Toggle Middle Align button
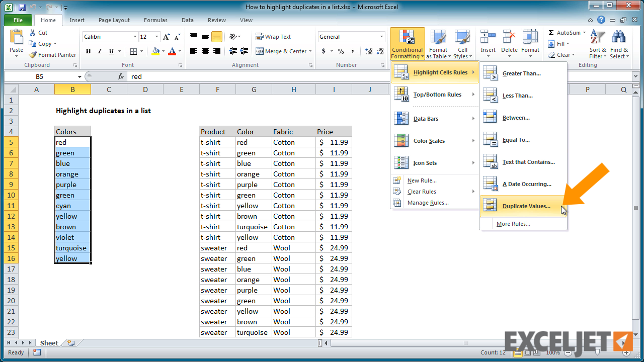Viewport: 644px width, 362px height. click(x=205, y=37)
